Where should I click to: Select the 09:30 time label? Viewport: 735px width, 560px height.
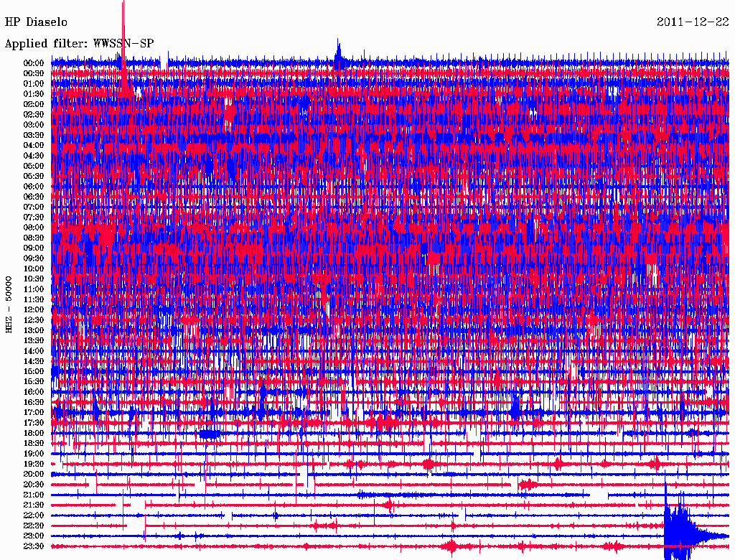click(x=34, y=258)
